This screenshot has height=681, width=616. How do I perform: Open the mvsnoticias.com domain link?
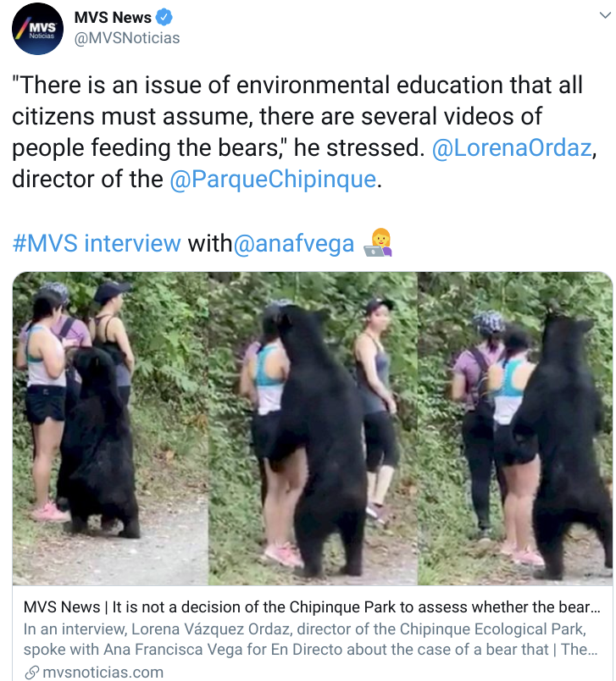[x=103, y=673]
